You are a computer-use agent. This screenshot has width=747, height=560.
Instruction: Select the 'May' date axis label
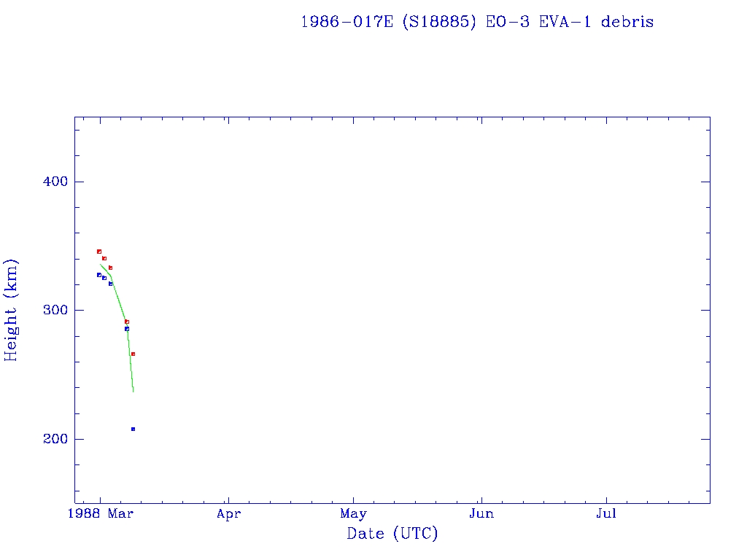click(x=354, y=514)
